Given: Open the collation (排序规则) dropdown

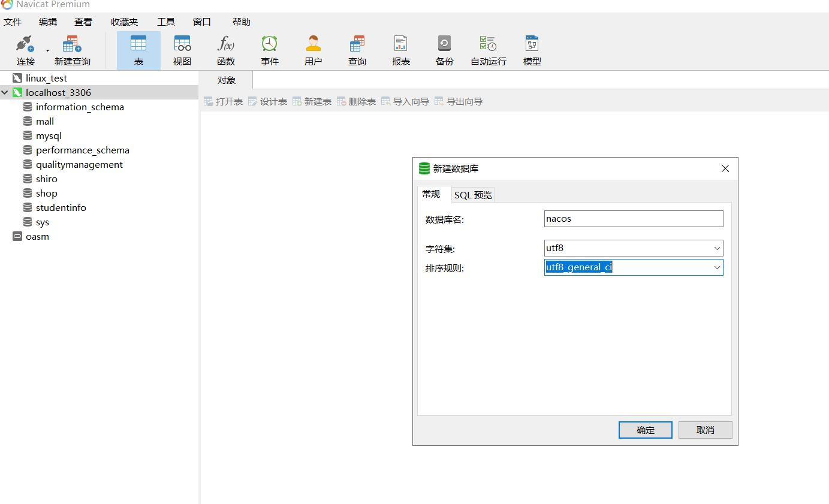Looking at the screenshot, I should pyautogui.click(x=717, y=267).
